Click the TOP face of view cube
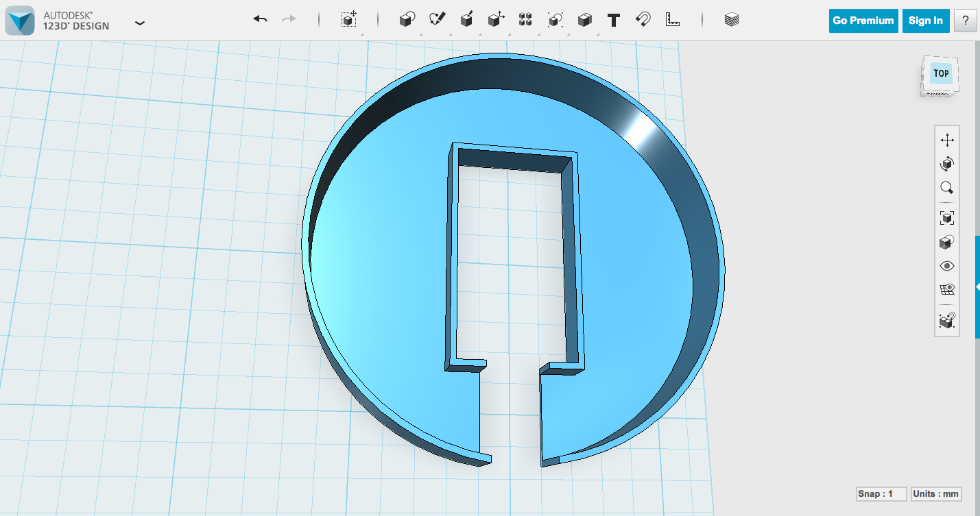980x516 pixels. point(941,73)
